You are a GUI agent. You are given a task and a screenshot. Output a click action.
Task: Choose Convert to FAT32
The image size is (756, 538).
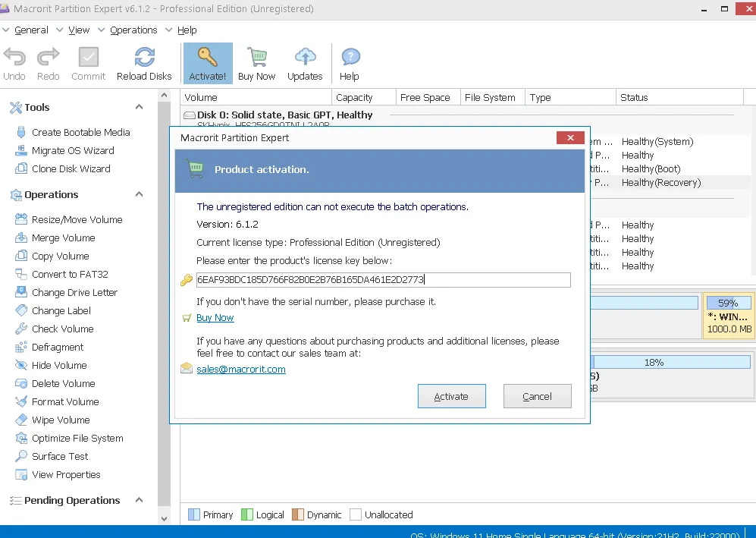61,274
